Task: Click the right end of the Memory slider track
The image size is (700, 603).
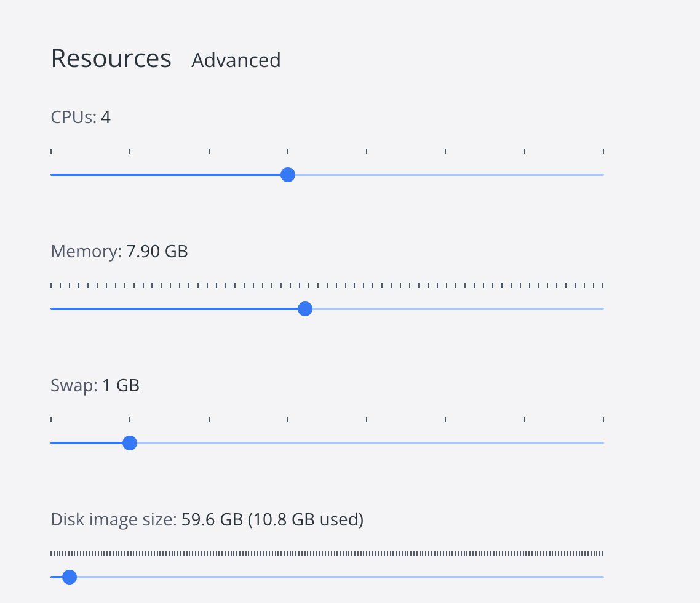Action: point(603,309)
